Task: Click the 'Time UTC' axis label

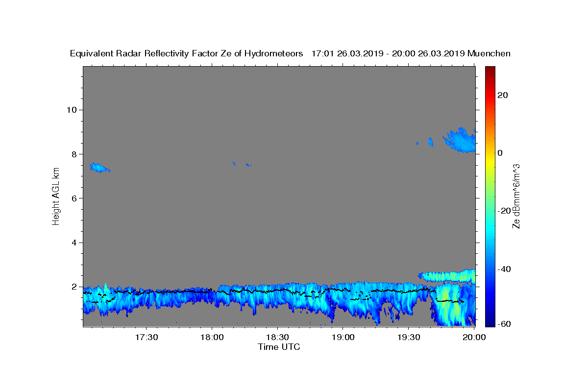Action: pyautogui.click(x=279, y=347)
